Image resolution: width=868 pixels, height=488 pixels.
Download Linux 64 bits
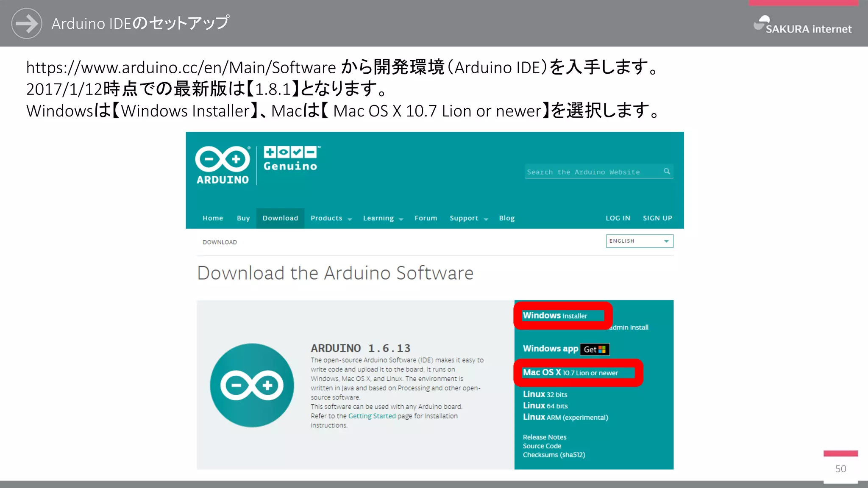(545, 406)
